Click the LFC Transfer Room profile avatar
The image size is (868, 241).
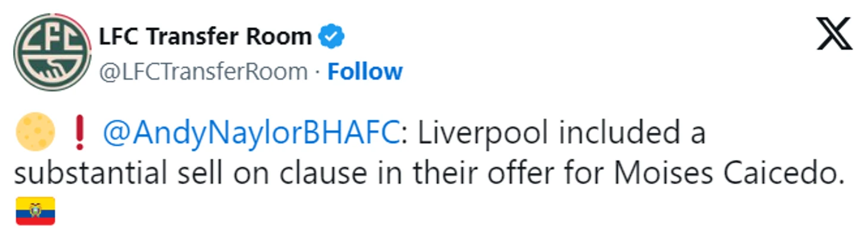51,52
